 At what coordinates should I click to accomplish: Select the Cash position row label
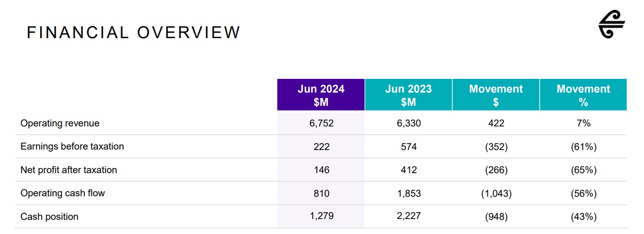49,217
